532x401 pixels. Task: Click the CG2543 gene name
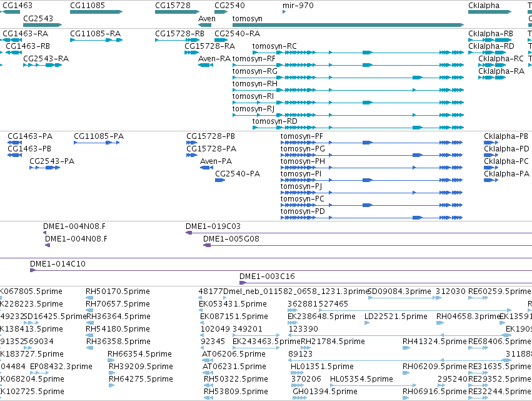click(x=38, y=18)
